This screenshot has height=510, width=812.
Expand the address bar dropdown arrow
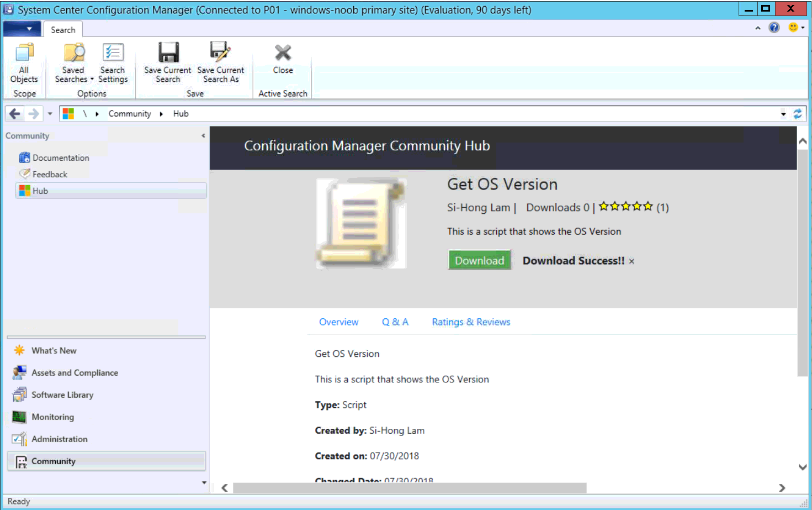point(783,114)
